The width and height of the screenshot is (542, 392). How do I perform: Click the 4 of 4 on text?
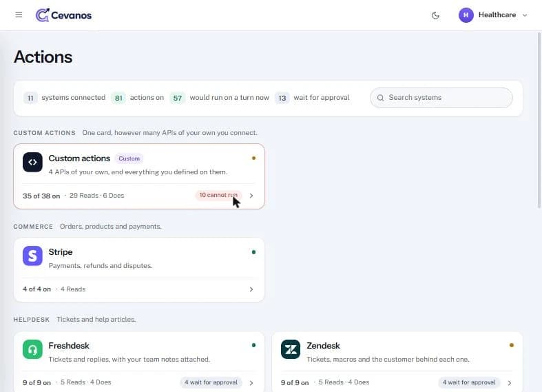(x=37, y=289)
